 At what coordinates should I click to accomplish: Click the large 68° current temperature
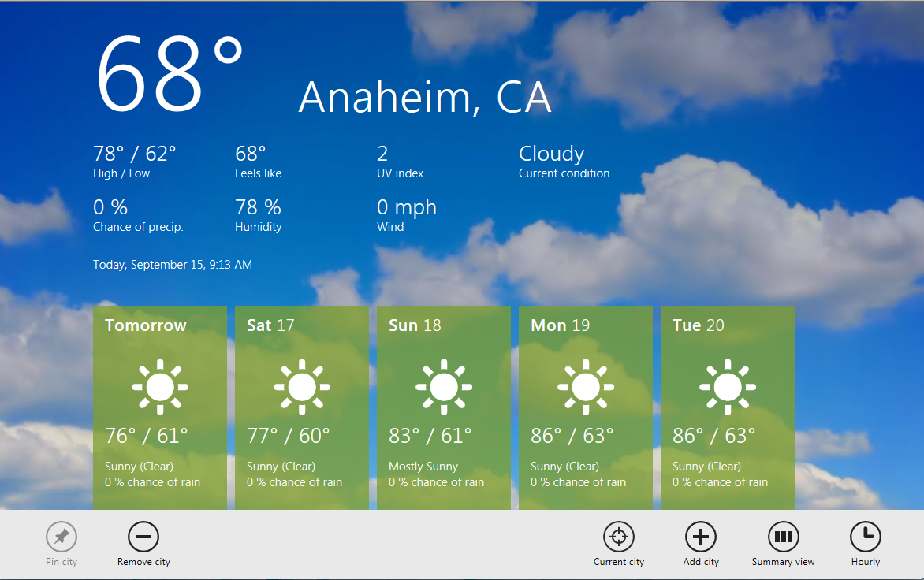[170, 72]
